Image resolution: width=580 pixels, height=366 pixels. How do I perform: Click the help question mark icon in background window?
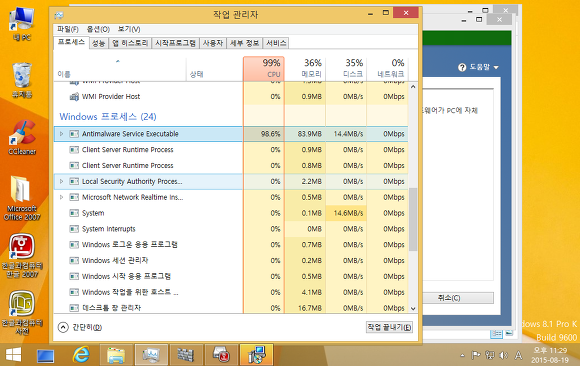point(462,67)
